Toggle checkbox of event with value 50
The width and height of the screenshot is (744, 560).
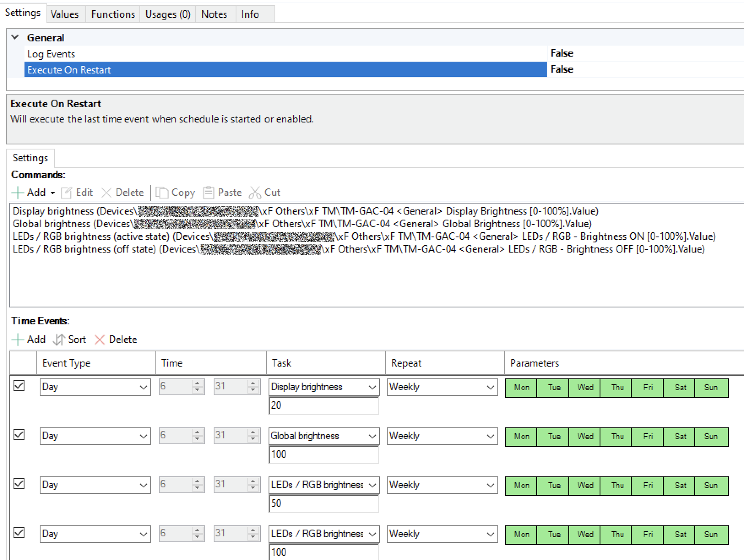19,484
